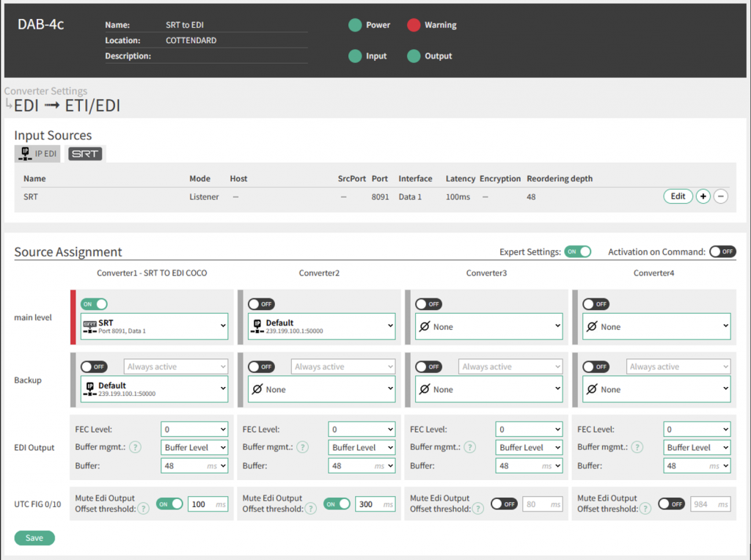Open Converter4 main level None dropdown
751x560 pixels.
click(x=656, y=326)
